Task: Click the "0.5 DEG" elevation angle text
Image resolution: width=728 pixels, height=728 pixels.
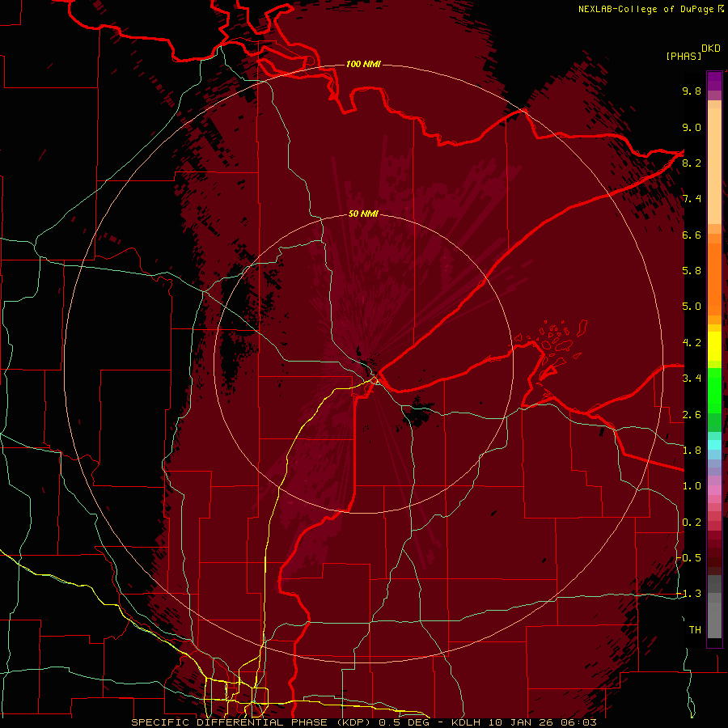Action: point(405,722)
